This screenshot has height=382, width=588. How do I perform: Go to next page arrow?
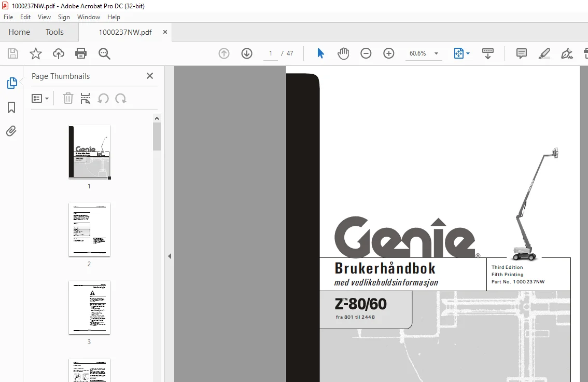[x=247, y=53]
